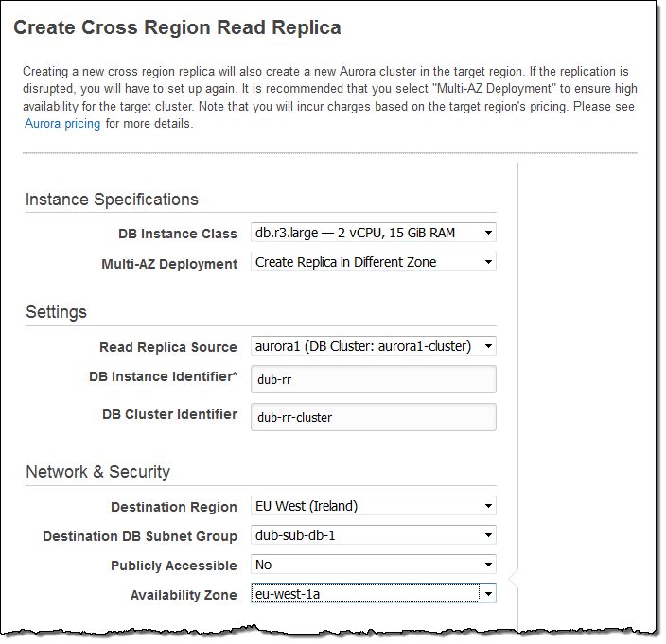
Task: Click the 'DB Instance Class' label text
Action: click(178, 234)
